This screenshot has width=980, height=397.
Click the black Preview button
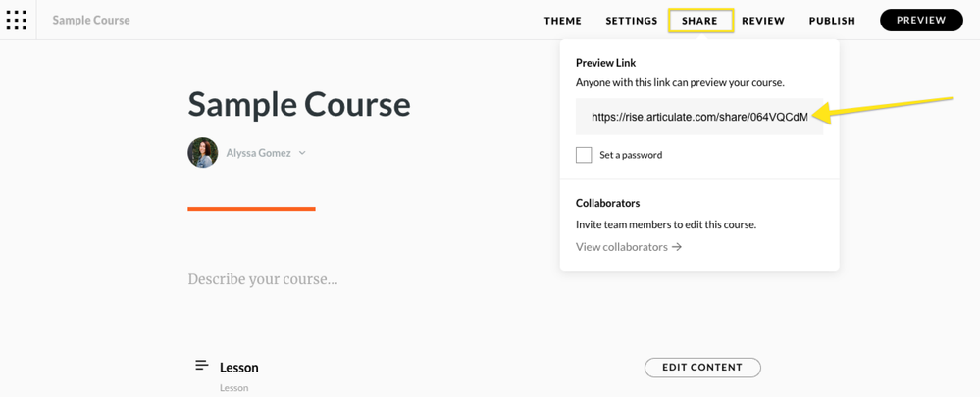[x=921, y=21]
